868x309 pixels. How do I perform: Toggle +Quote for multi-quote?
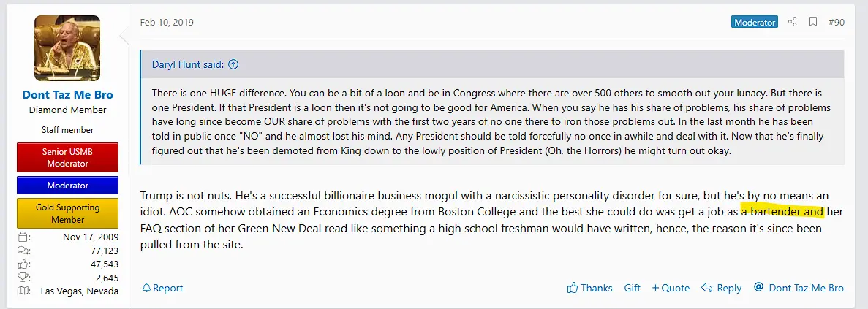click(x=671, y=288)
